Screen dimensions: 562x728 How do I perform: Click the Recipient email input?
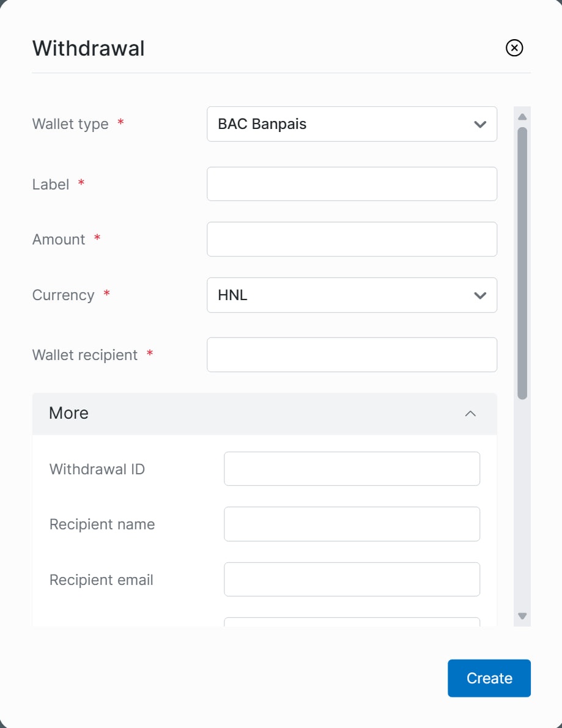tap(352, 579)
